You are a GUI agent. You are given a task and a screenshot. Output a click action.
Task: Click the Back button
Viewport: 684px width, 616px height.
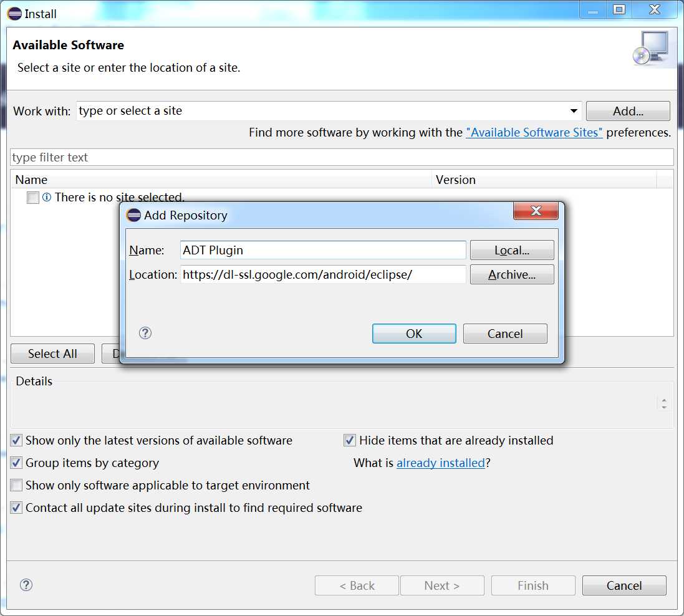click(357, 585)
